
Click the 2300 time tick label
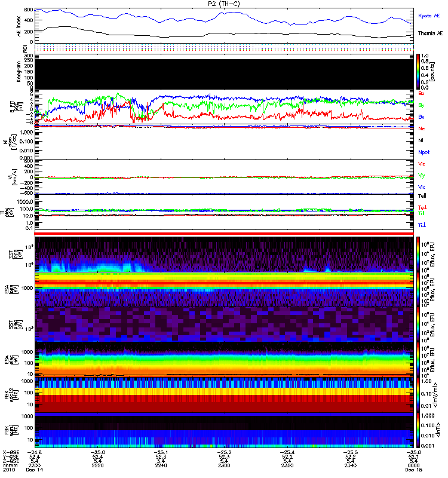click(224, 465)
